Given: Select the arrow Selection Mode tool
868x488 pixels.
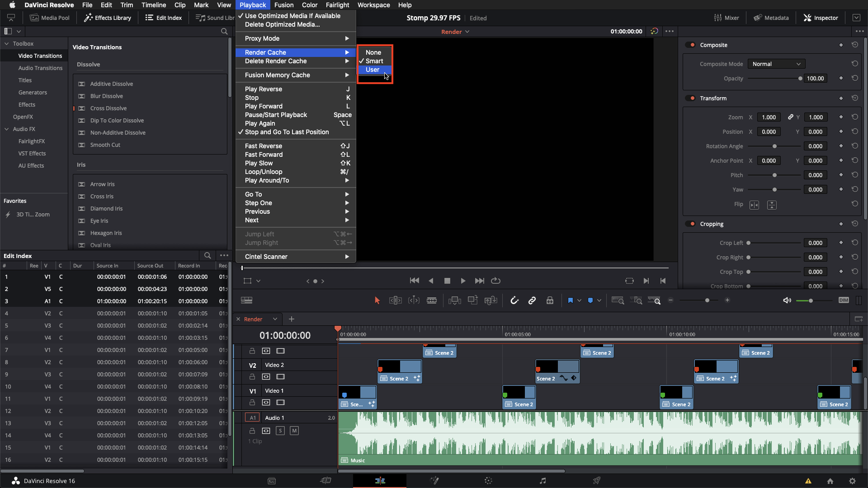Looking at the screenshot, I should pyautogui.click(x=377, y=300).
